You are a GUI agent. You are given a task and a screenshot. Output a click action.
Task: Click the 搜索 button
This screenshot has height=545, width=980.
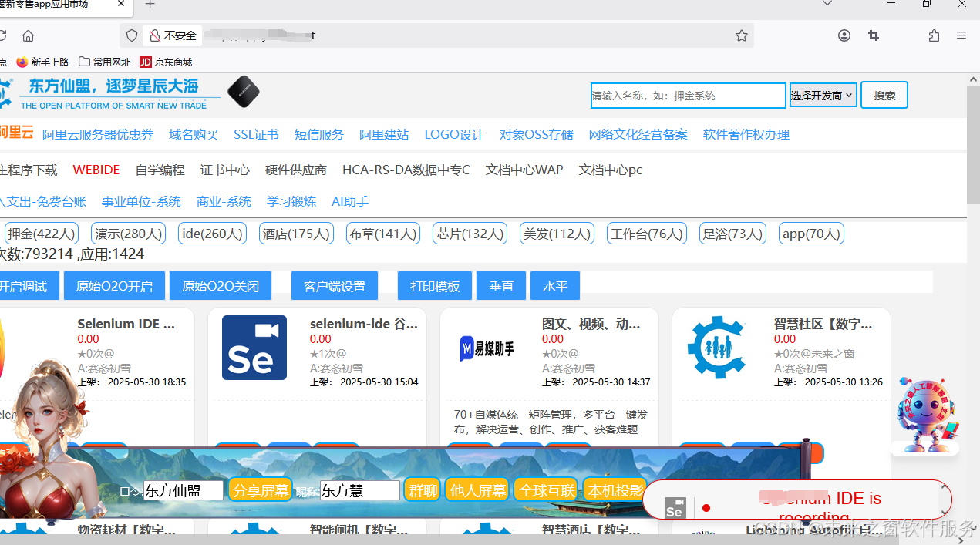[884, 96]
